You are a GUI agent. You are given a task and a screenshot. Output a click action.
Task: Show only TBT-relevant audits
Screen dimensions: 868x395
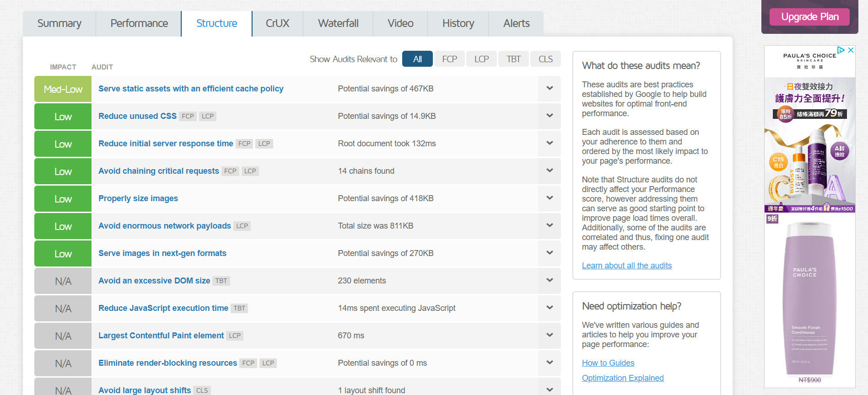[x=513, y=59]
